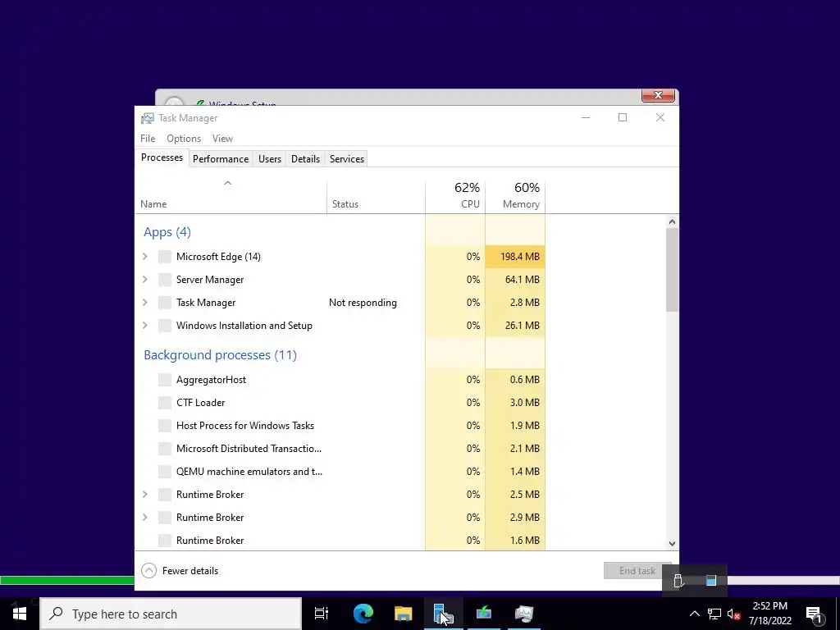Open the Options menu

coord(184,138)
